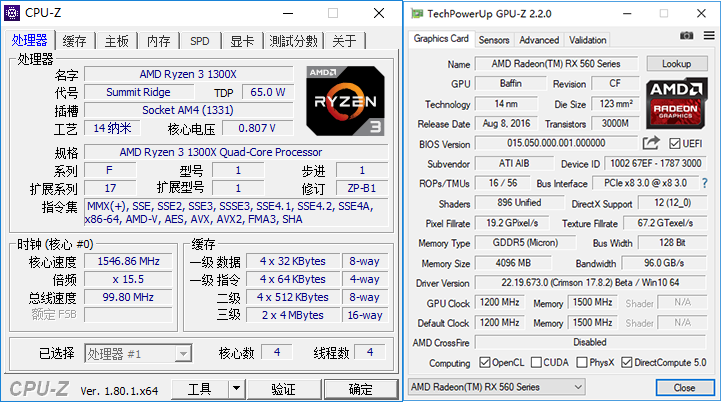Screen dimensions: 721x402
Task: Open the 关于 tab
Action: click(344, 41)
